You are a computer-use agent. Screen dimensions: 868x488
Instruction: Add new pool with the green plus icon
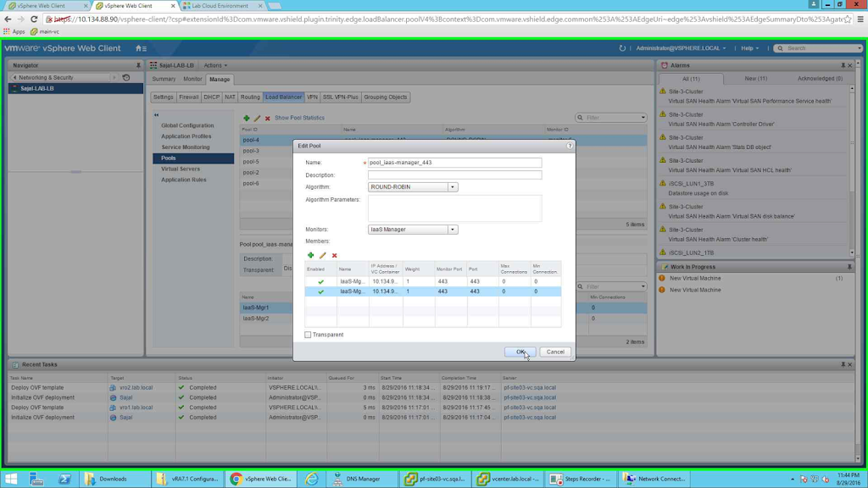click(247, 118)
